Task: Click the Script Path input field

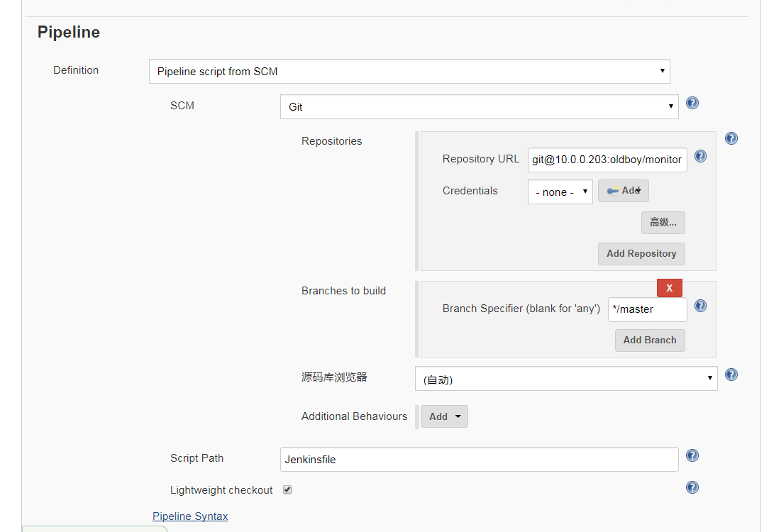Action: point(479,459)
